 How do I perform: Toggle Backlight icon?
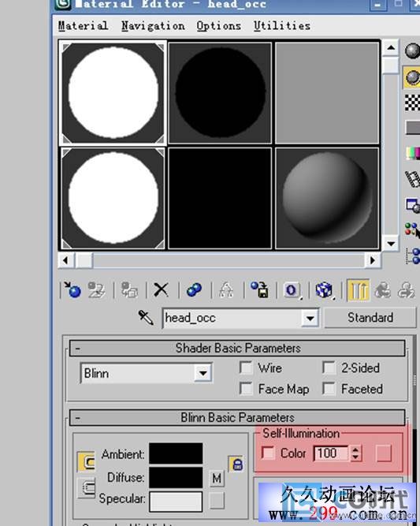pos(412,77)
